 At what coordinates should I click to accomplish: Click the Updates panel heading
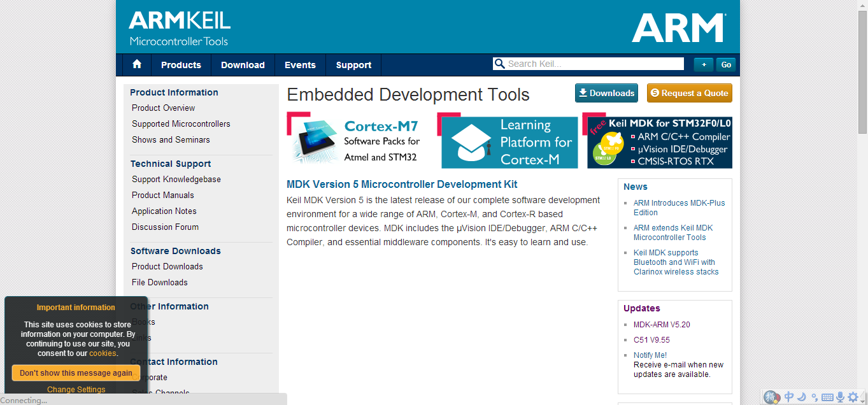tap(642, 308)
